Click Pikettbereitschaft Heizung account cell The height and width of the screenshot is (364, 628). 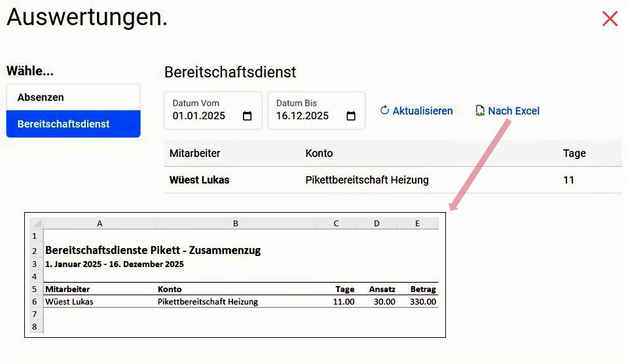coord(367,180)
